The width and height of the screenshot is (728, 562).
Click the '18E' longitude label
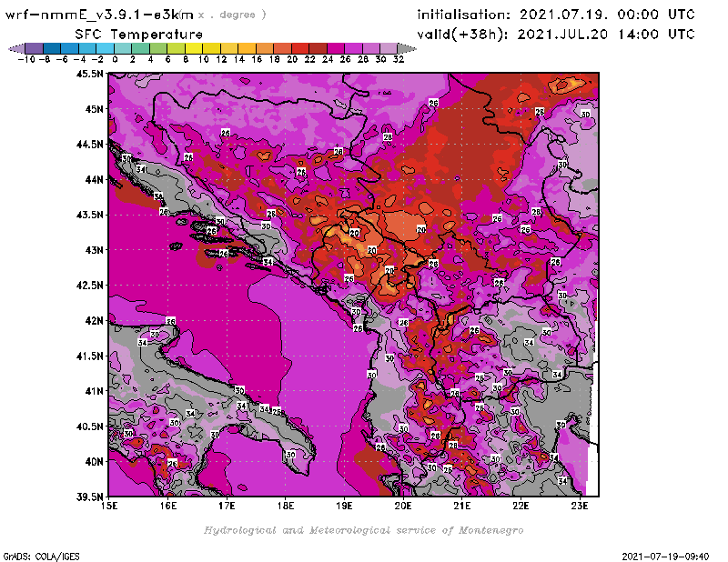(286, 506)
